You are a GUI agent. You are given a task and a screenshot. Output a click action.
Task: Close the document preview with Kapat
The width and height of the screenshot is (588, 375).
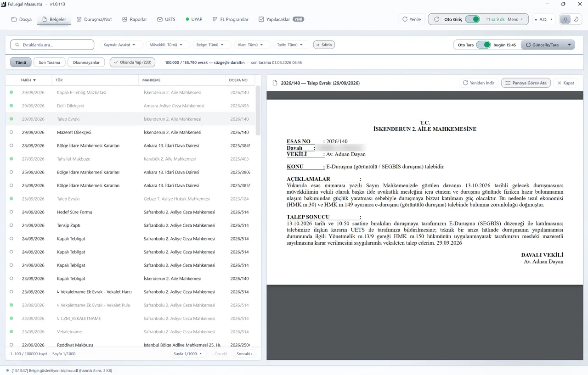565,83
